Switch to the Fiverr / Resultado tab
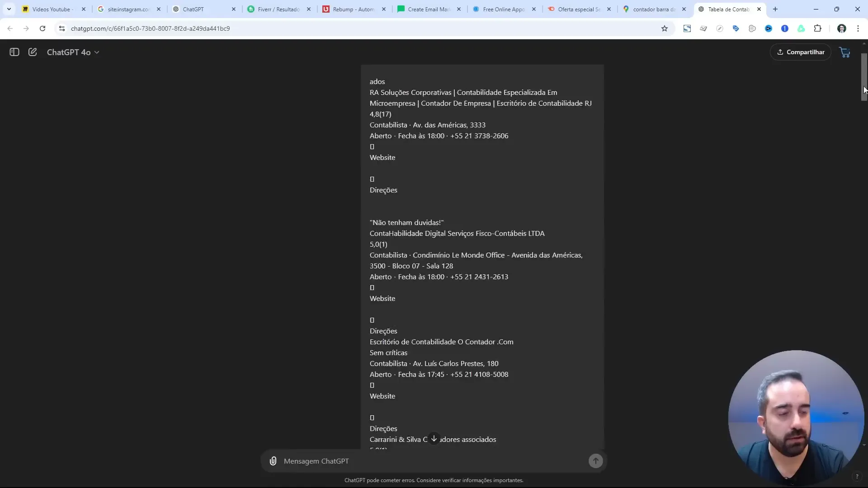This screenshot has width=868, height=488. 278,9
